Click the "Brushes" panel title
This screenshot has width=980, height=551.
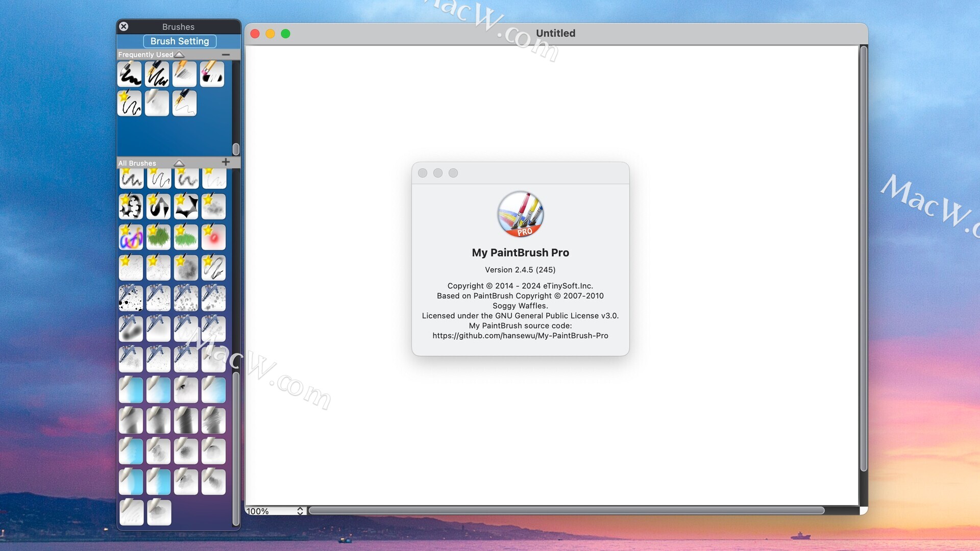coord(178,27)
